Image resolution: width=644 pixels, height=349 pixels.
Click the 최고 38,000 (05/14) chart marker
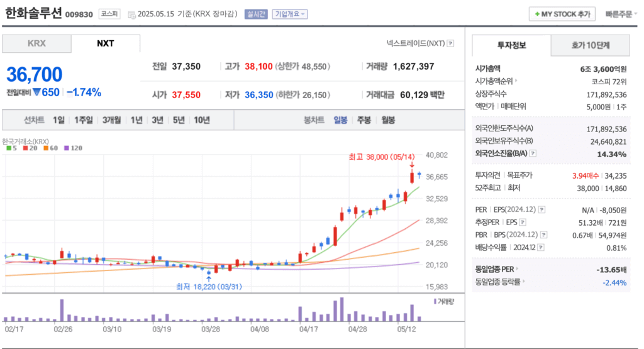[382, 157]
